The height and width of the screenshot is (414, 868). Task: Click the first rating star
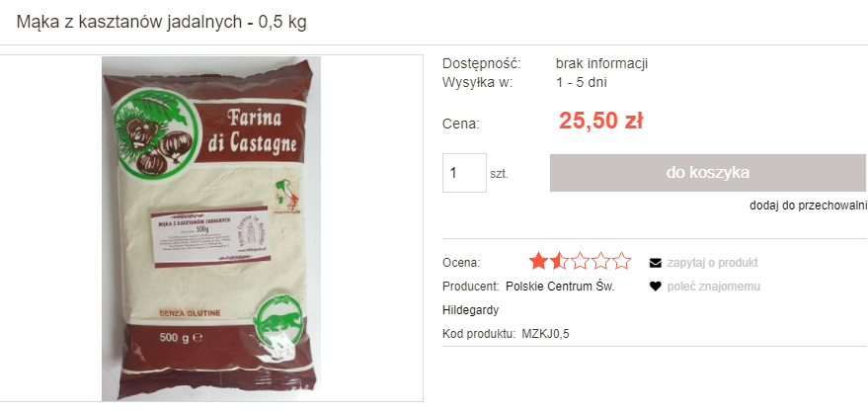click(x=537, y=261)
